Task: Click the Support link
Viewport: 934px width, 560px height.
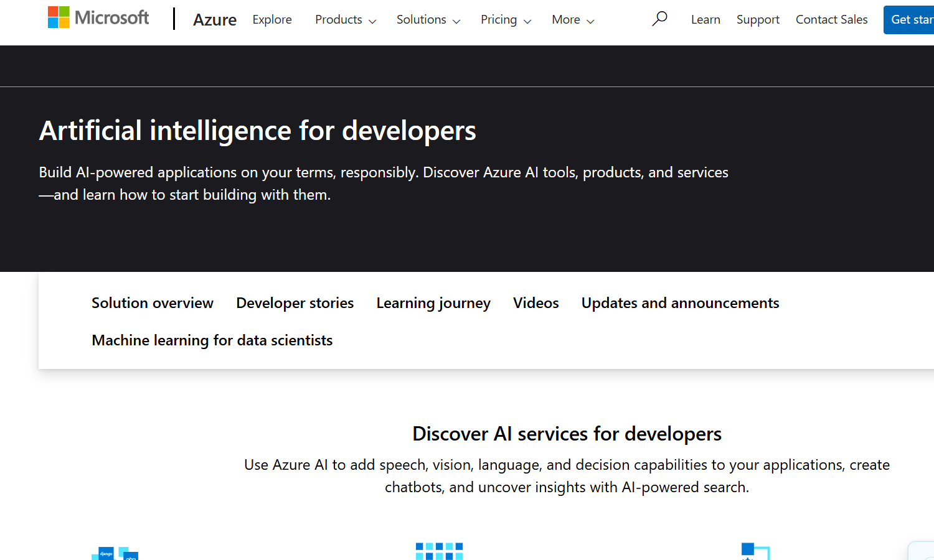Action: tap(758, 20)
